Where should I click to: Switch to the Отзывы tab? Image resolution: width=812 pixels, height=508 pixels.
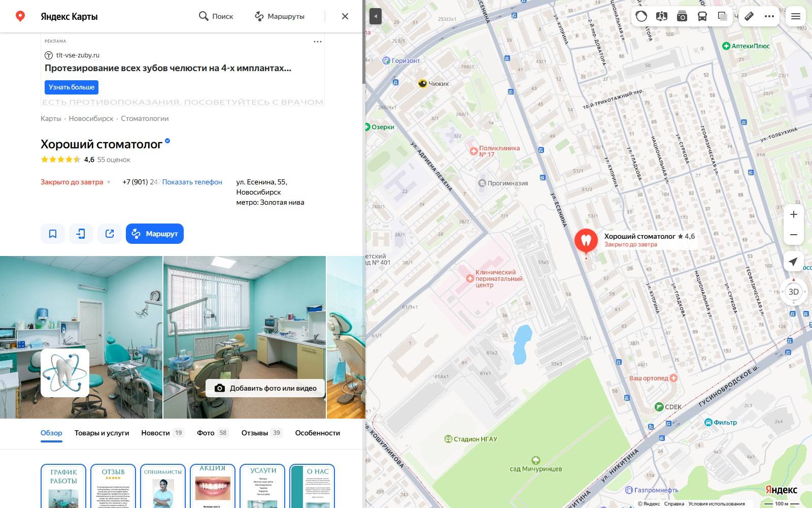(262, 433)
